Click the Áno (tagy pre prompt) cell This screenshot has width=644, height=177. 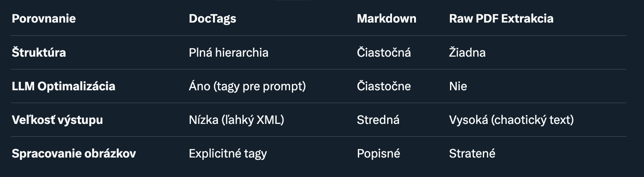point(247,86)
